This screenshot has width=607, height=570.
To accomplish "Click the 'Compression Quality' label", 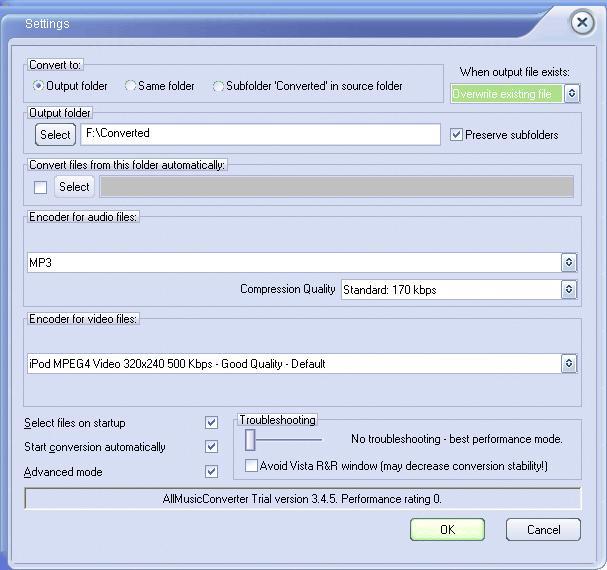I will tap(288, 289).
